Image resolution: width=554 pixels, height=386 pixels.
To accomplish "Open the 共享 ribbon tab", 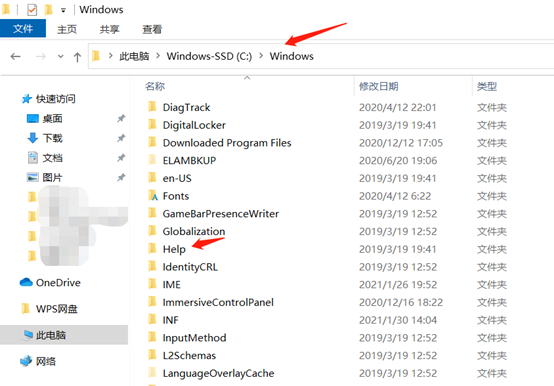I will (x=109, y=29).
